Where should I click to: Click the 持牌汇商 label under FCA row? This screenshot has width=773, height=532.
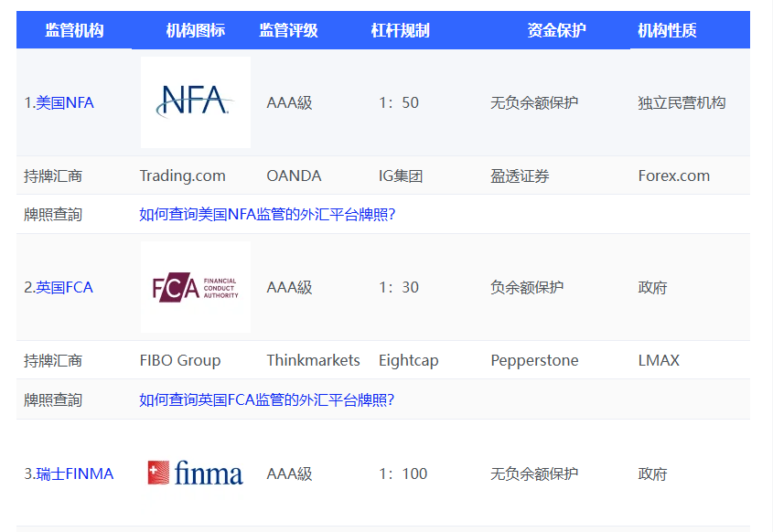click(53, 360)
